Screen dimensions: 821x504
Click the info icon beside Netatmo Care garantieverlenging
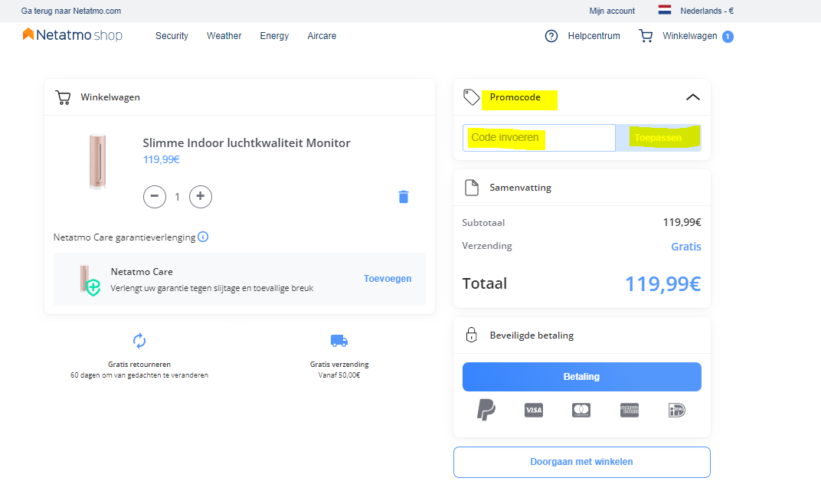pyautogui.click(x=203, y=237)
